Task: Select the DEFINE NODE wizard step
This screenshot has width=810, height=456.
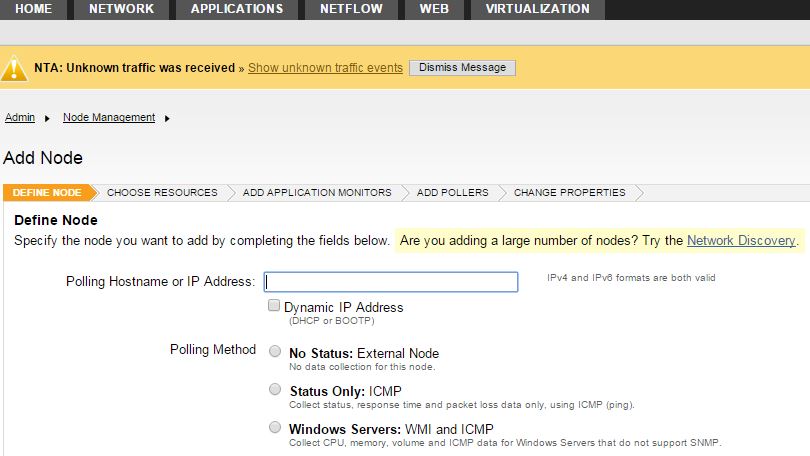Action: tap(47, 193)
